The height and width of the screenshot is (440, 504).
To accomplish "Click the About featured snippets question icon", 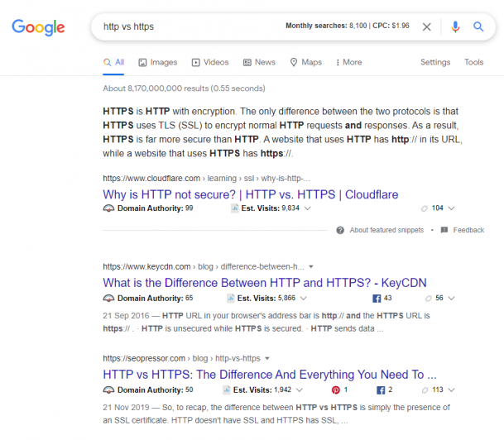I will pyautogui.click(x=340, y=230).
